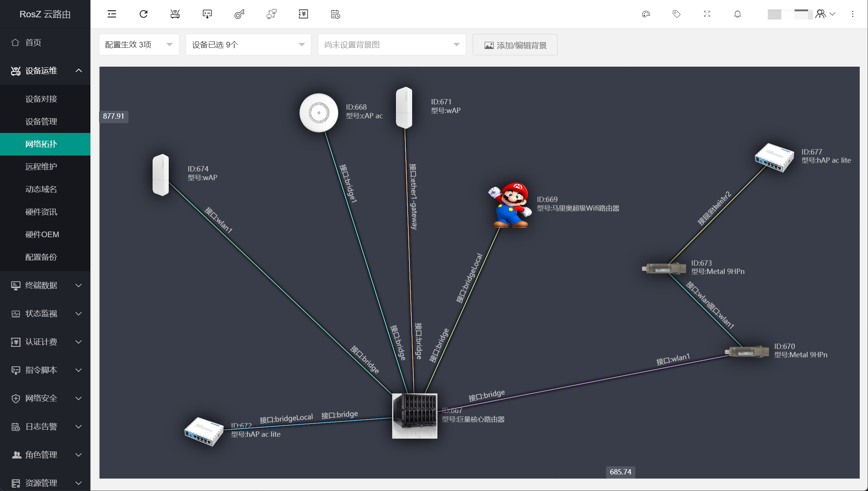Open the theme palette icon

(646, 14)
